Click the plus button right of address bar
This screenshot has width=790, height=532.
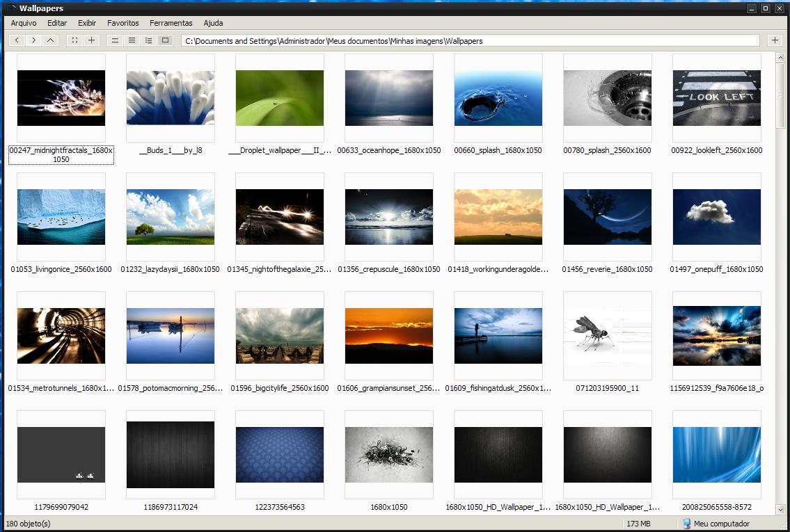775,40
